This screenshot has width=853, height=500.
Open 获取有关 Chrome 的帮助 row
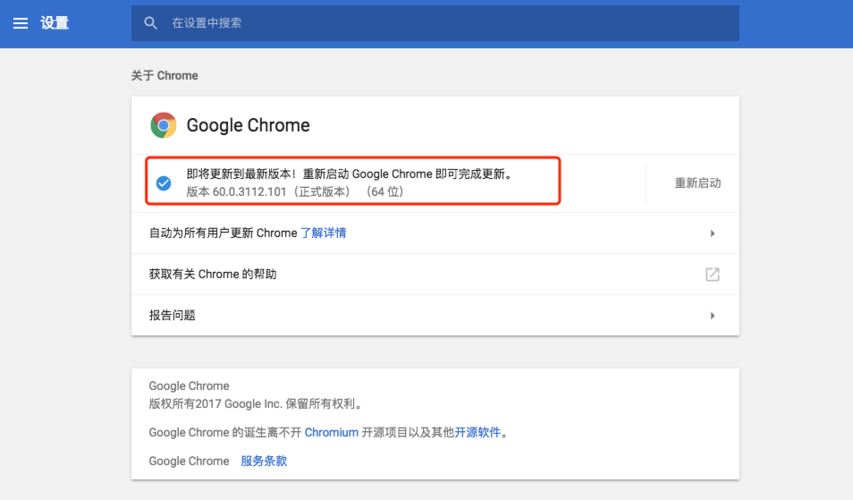tap(435, 274)
